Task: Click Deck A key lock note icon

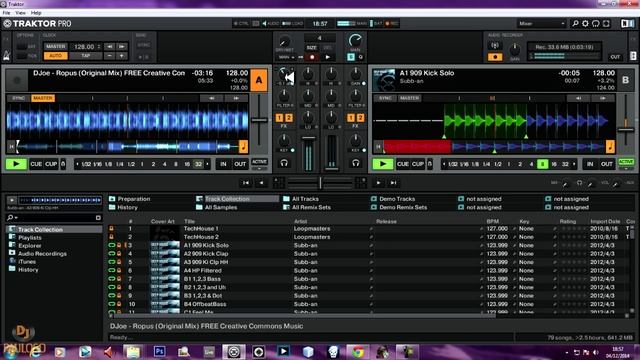Action: click(243, 146)
